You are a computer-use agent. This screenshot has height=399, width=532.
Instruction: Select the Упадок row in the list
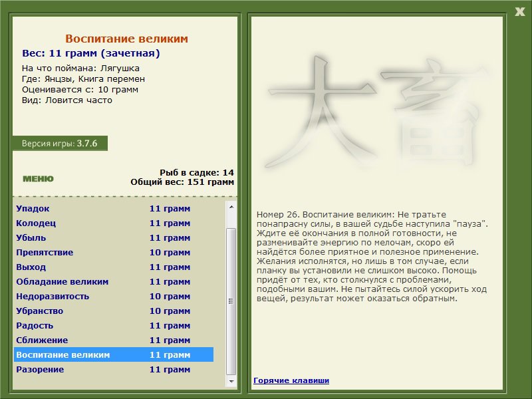pyautogui.click(x=113, y=208)
